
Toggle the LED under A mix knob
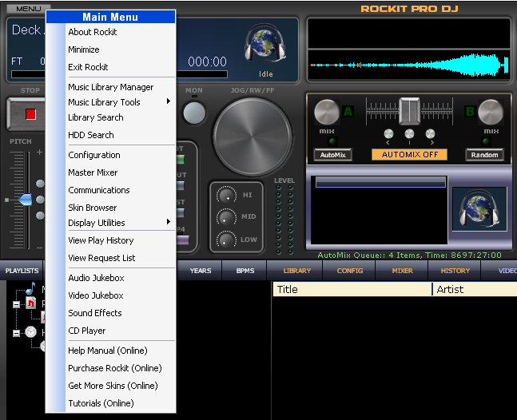point(332,141)
